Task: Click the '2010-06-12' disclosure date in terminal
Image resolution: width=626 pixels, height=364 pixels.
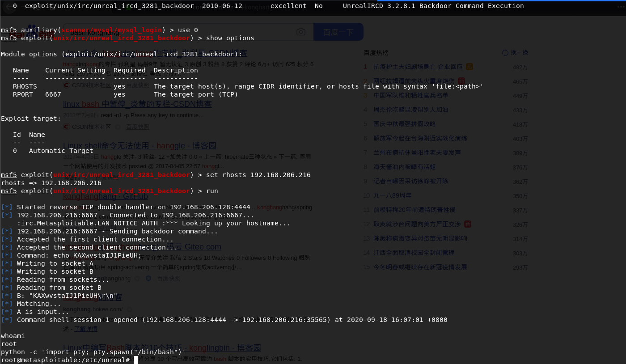Action: (222, 6)
